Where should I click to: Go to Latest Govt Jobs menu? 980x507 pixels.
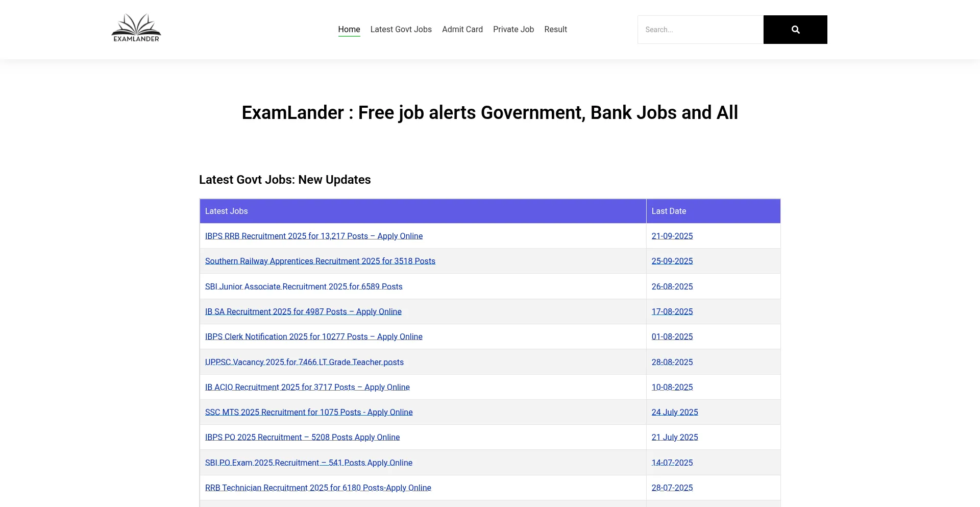401,30
